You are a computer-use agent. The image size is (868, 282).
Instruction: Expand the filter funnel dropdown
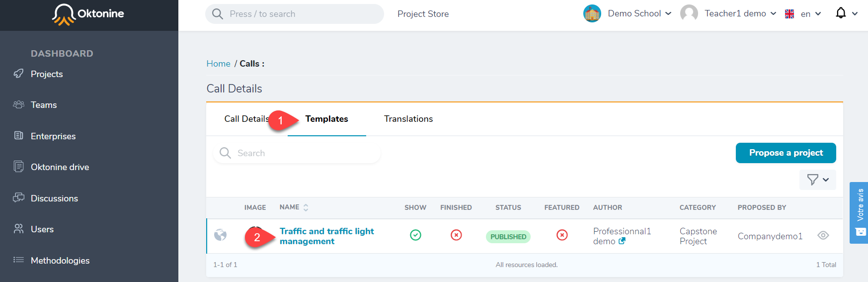click(817, 180)
